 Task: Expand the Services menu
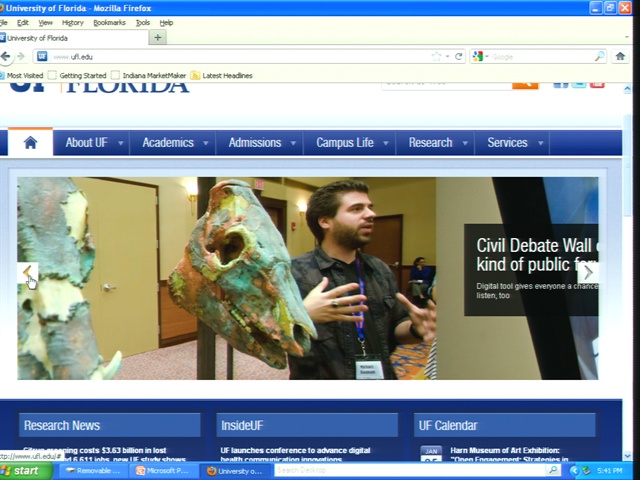(512, 143)
